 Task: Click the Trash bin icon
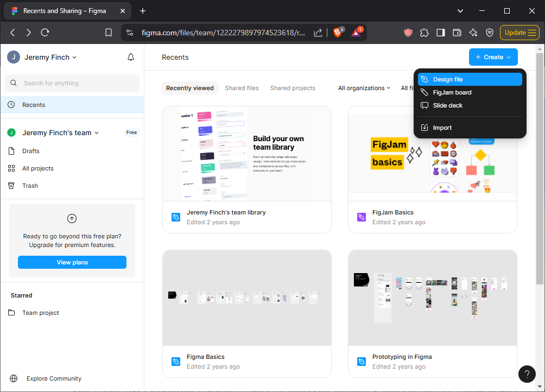(x=11, y=186)
